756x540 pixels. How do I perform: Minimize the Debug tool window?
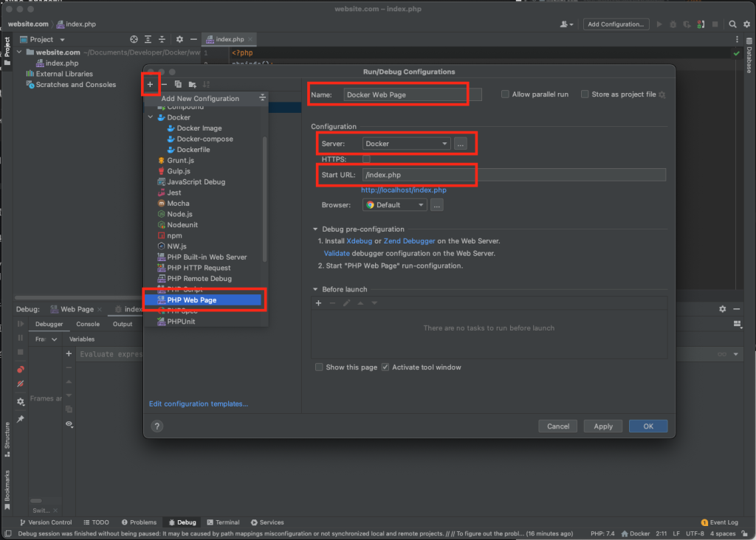[736, 309]
